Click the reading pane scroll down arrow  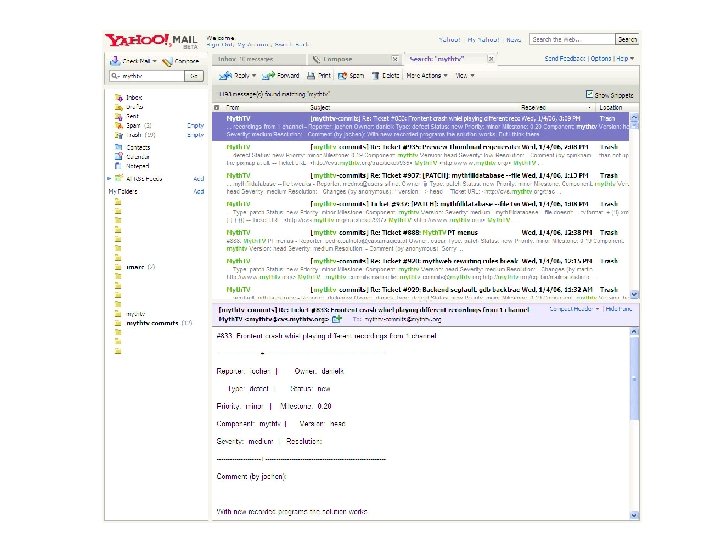(x=634, y=515)
